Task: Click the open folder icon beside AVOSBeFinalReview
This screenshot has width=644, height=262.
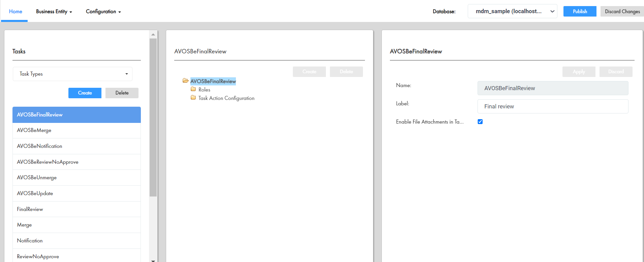Action: coord(185,81)
